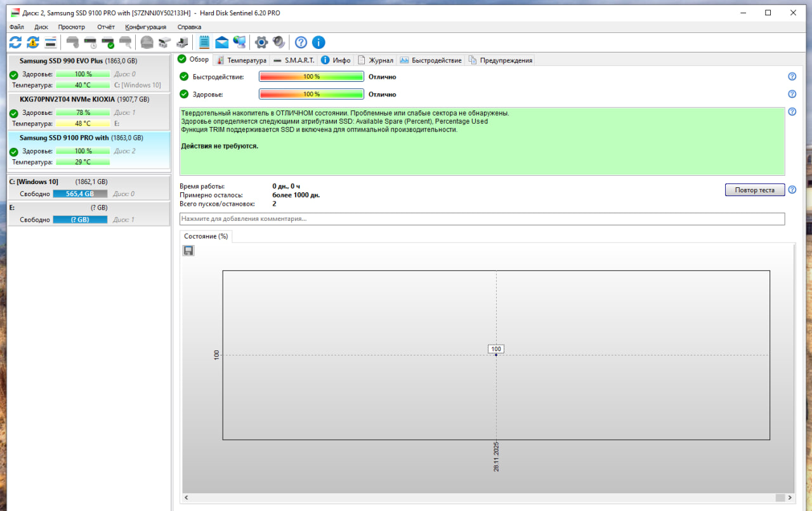Image resolution: width=812 pixels, height=511 pixels.
Task: Click the first gray disk test icon
Action: coord(73,43)
